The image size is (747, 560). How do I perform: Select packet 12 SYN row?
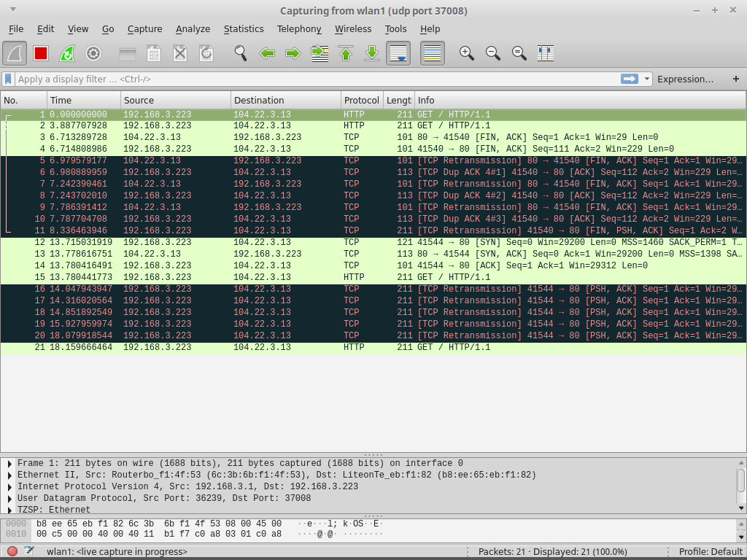(373, 242)
